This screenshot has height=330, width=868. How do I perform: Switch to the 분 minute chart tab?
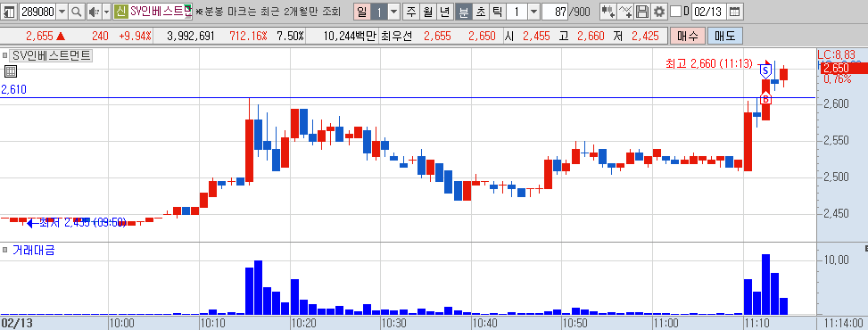coord(464,11)
